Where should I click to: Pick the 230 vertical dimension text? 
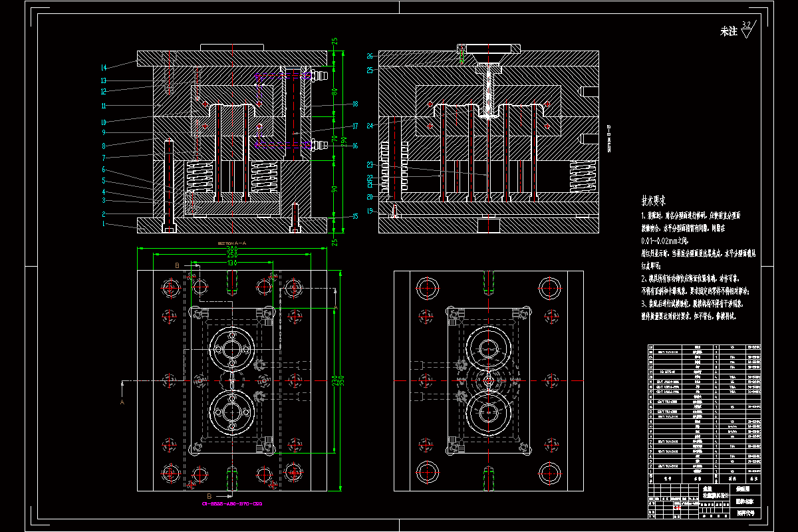tap(335, 381)
